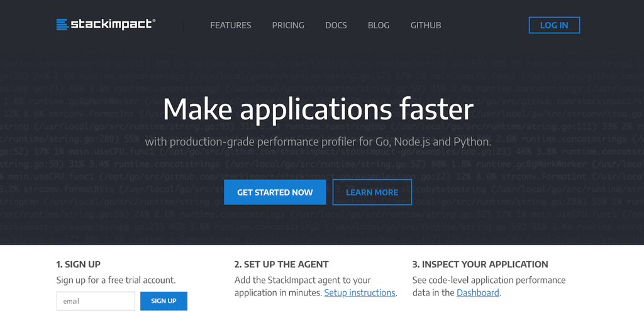Follow the Setup instructions link
The width and height of the screenshot is (644, 322).
pyautogui.click(x=360, y=292)
